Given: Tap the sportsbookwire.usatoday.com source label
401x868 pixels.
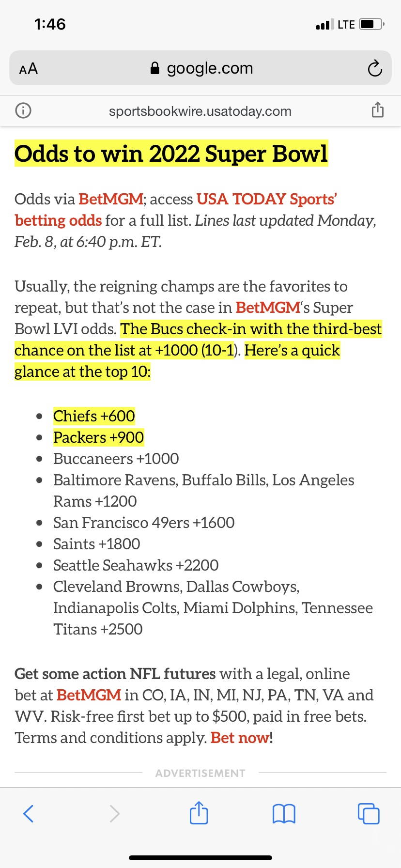Looking at the screenshot, I should [x=200, y=111].
